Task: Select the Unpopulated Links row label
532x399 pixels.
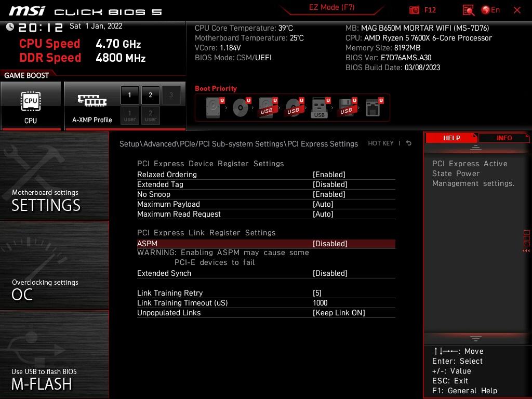Action: 169,312
